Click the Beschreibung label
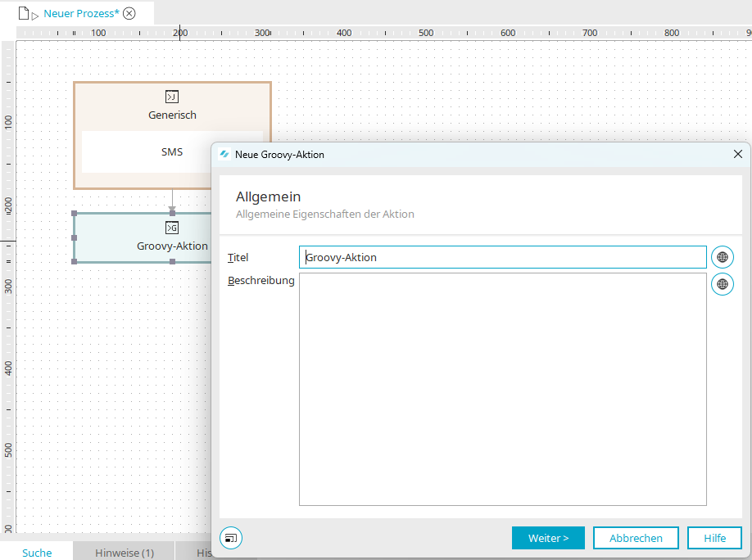The image size is (752, 560). [260, 281]
